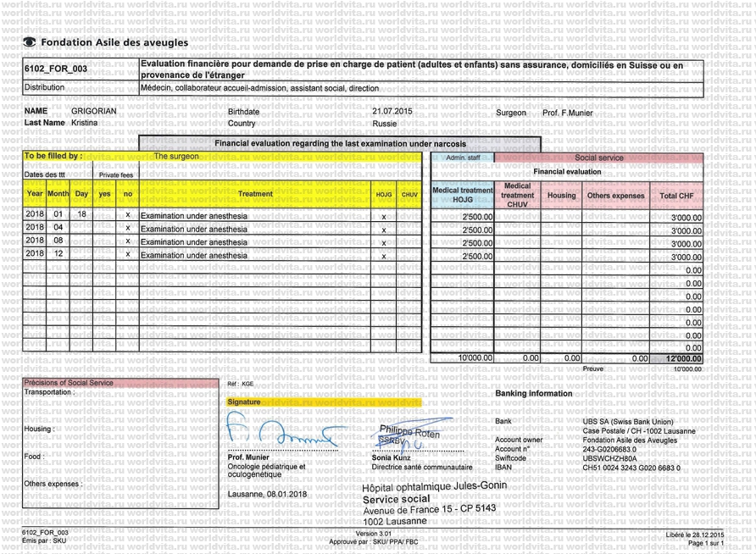Click the account number "243-G0206683.0"
756x554 pixels.
tap(609, 449)
